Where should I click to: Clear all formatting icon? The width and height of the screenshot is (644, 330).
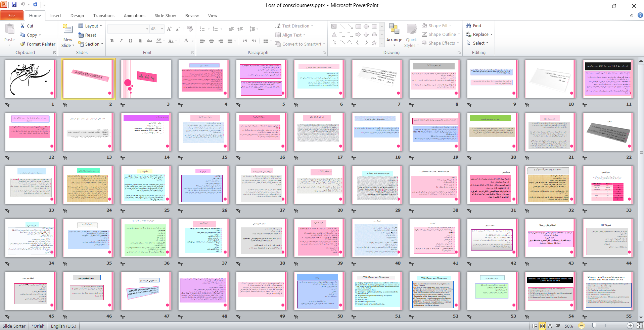click(190, 29)
